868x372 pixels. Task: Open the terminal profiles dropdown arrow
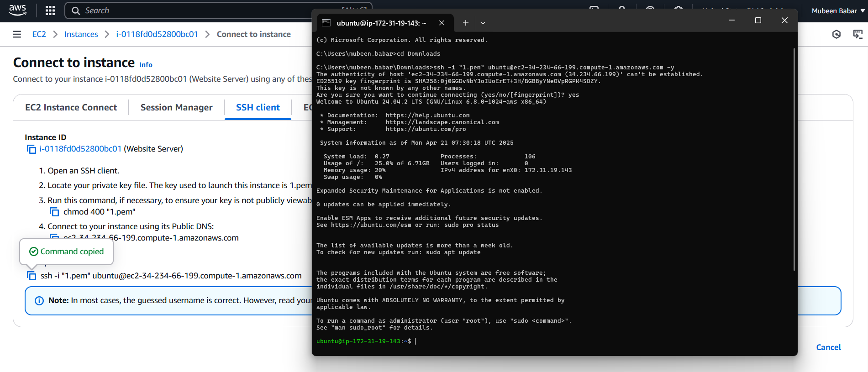tap(483, 23)
